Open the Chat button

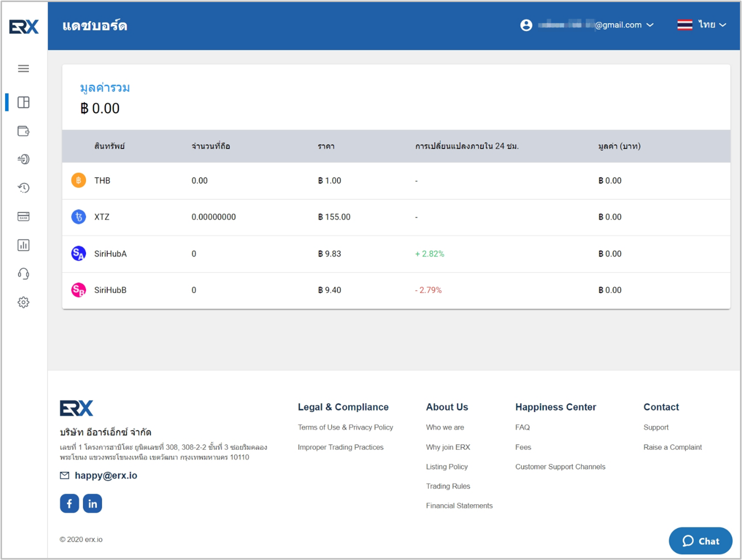click(x=701, y=541)
